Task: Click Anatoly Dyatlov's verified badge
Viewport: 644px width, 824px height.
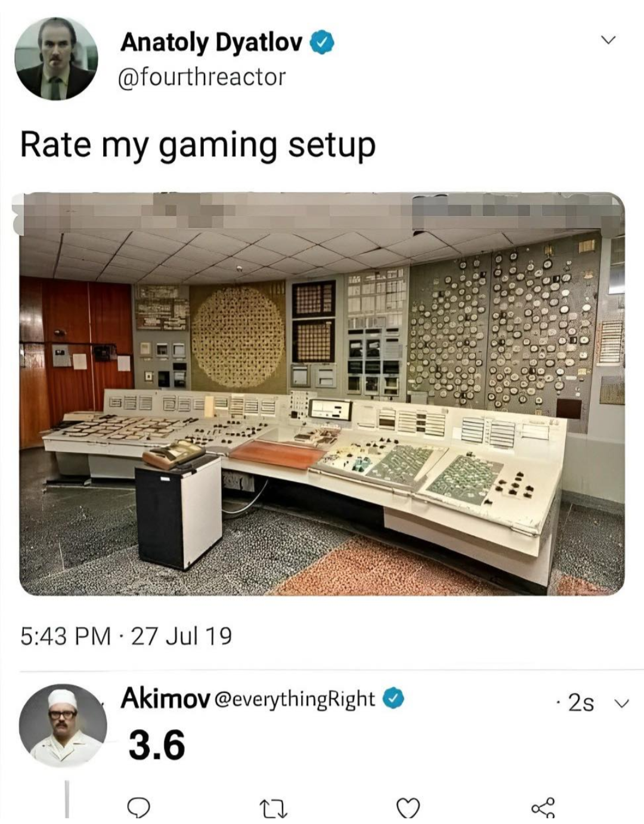Action: pyautogui.click(x=321, y=42)
